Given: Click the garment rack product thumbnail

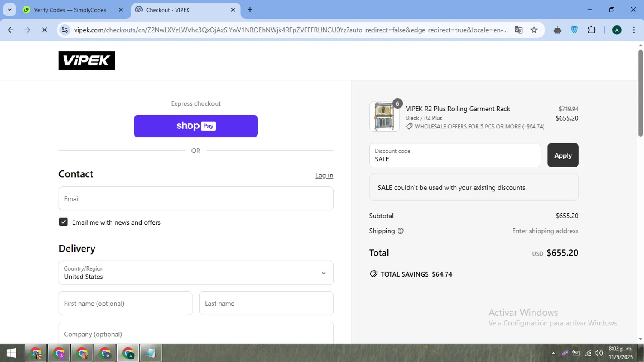Looking at the screenshot, I should point(384,117).
